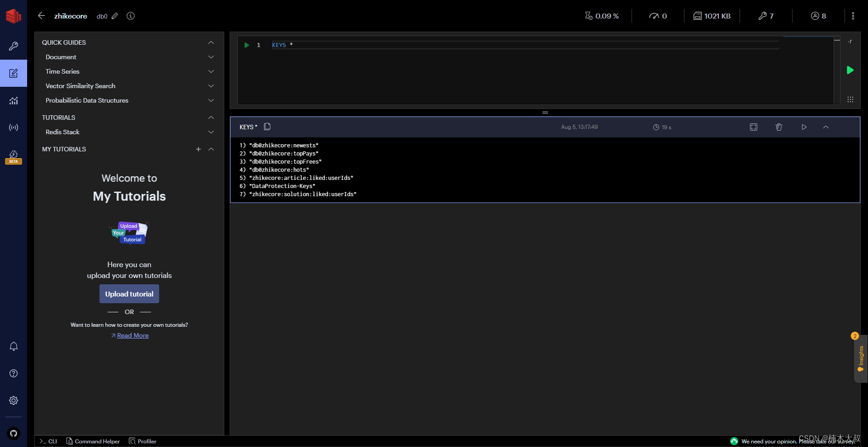The height and width of the screenshot is (447, 868).
Task: Open the notifications bell
Action: pyautogui.click(x=14, y=346)
